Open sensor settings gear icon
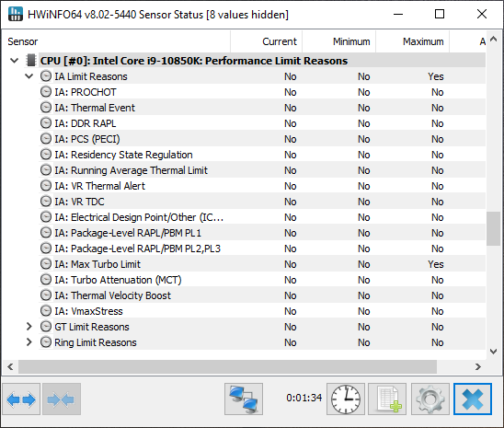 [x=430, y=399]
